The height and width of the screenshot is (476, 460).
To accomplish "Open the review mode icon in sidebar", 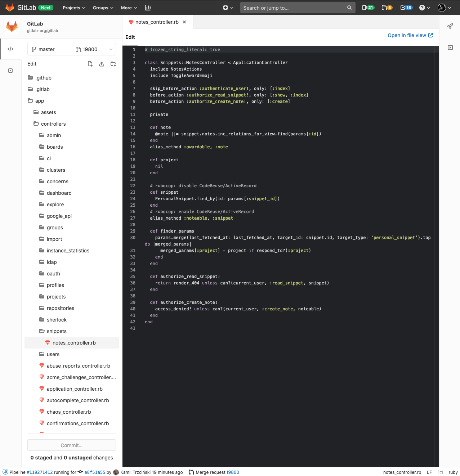I will (11, 71).
